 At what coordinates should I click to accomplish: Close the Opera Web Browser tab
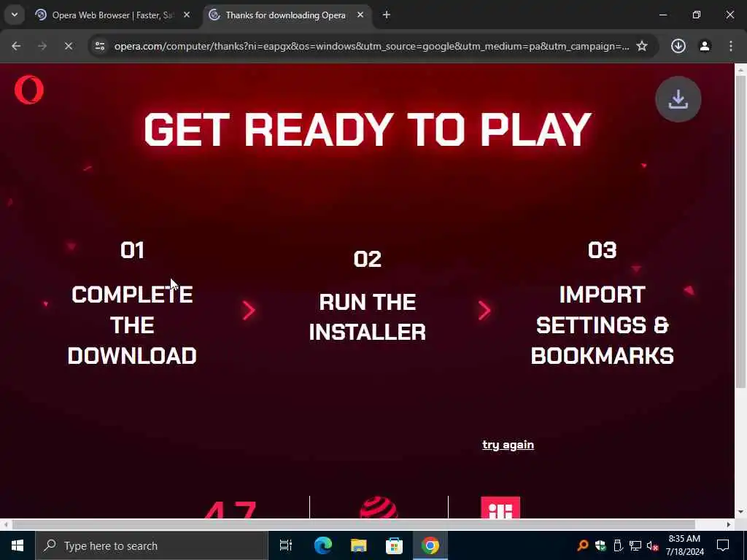(187, 15)
